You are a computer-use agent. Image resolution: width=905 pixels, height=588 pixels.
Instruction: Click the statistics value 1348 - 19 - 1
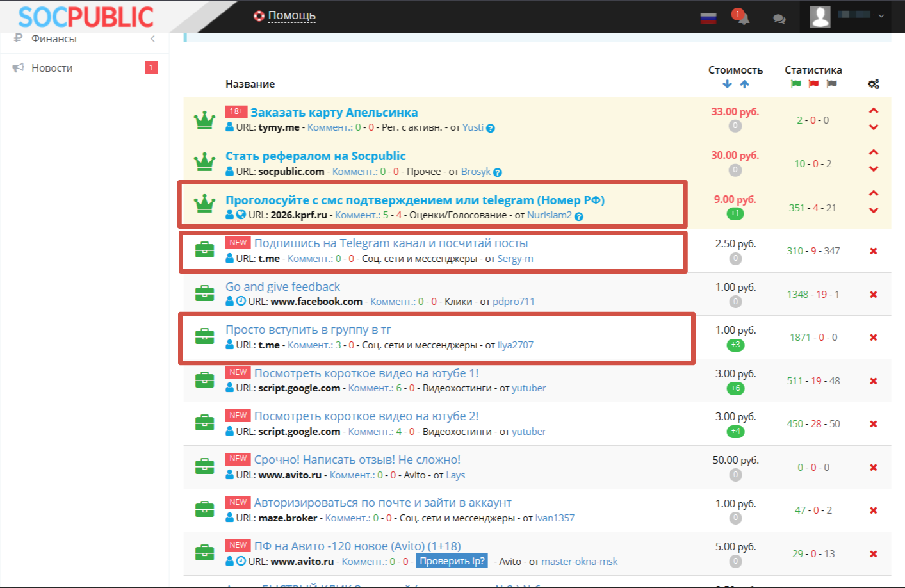pyautogui.click(x=813, y=295)
